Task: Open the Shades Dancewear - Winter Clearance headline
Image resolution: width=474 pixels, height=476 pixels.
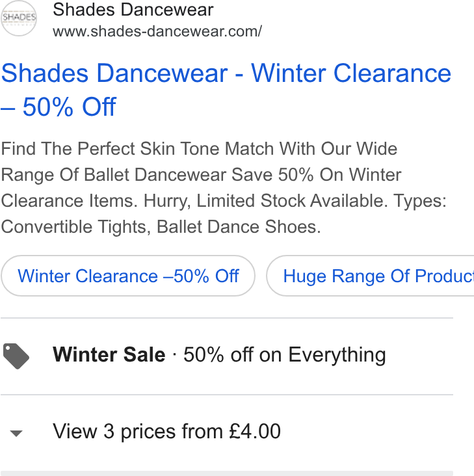Action: [226, 73]
